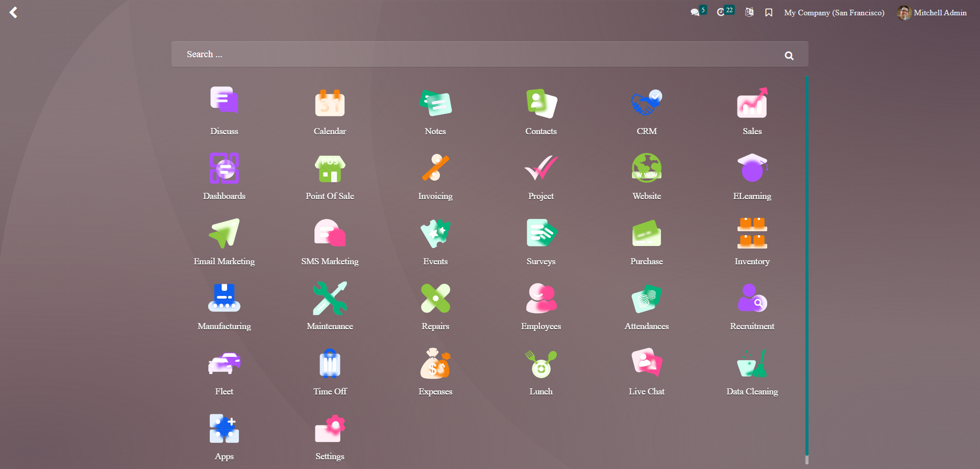The image size is (980, 469).
Task: Open activities clock with 22 badge
Action: coord(725,12)
